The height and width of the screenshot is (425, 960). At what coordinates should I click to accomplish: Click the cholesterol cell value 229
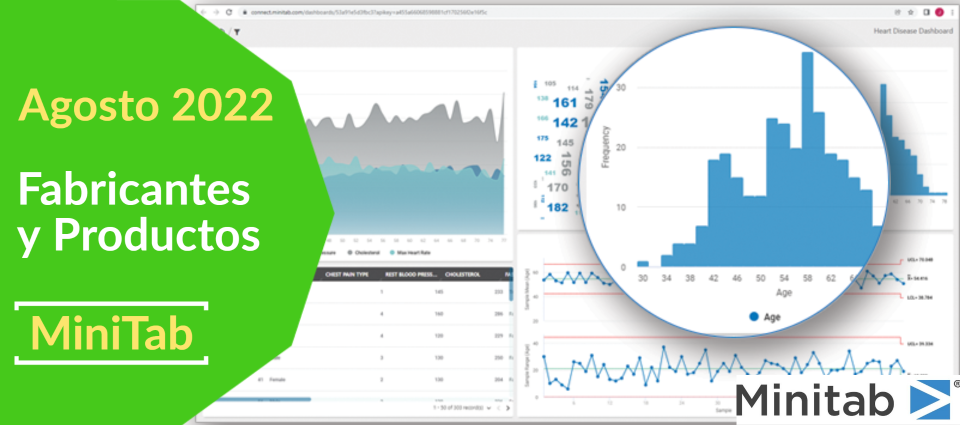(499, 335)
